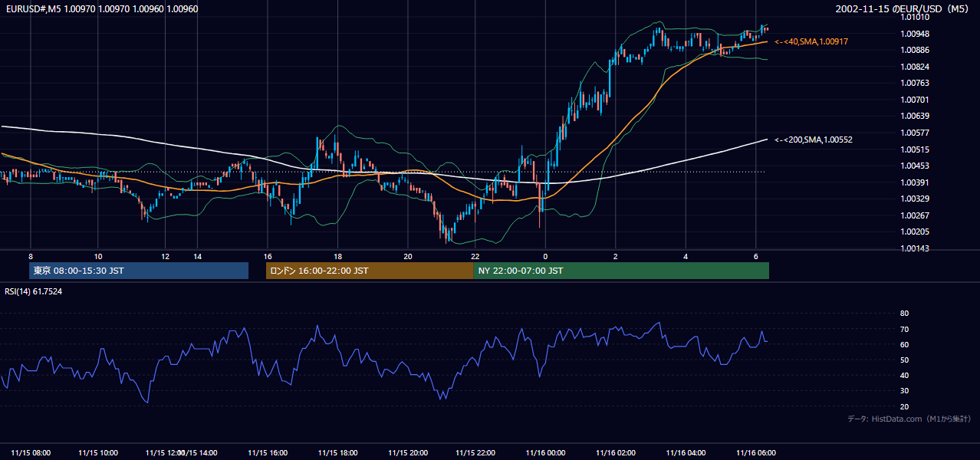The height and width of the screenshot is (460, 980).
Task: Click hour 22 on the chart time axis
Action: pos(475,256)
